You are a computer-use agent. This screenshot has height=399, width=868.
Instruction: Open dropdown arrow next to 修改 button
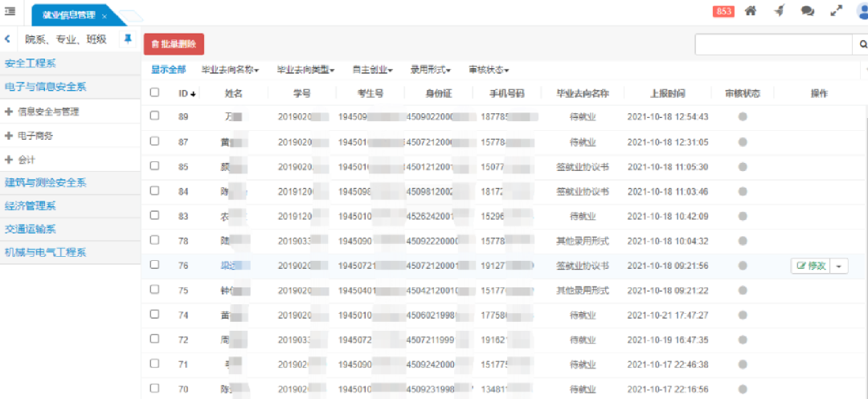click(x=840, y=266)
